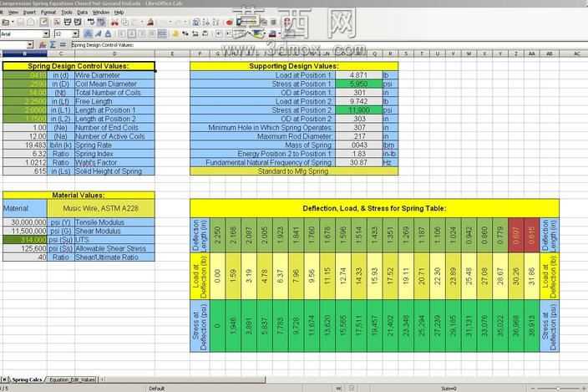Click the Sum=0 status bar field
The image size is (588, 392).
tap(449, 389)
